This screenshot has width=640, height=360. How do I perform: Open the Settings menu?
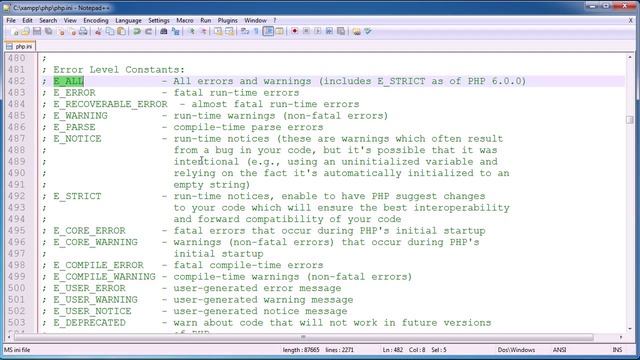159,20
